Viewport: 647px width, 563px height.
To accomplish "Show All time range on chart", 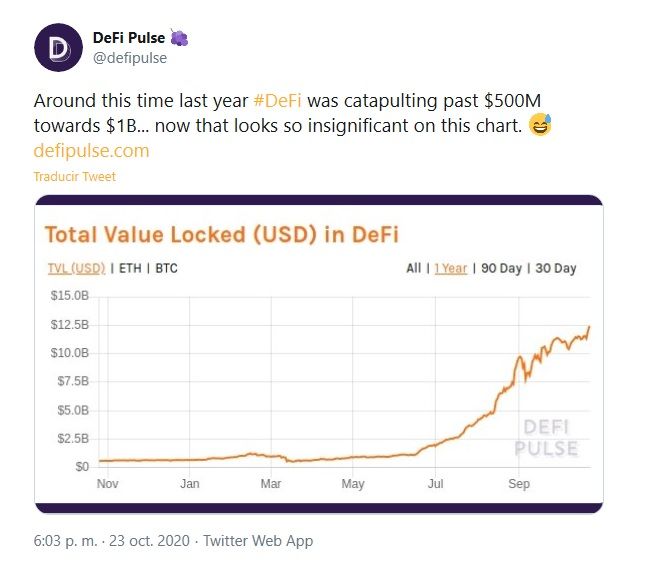I will (x=413, y=268).
